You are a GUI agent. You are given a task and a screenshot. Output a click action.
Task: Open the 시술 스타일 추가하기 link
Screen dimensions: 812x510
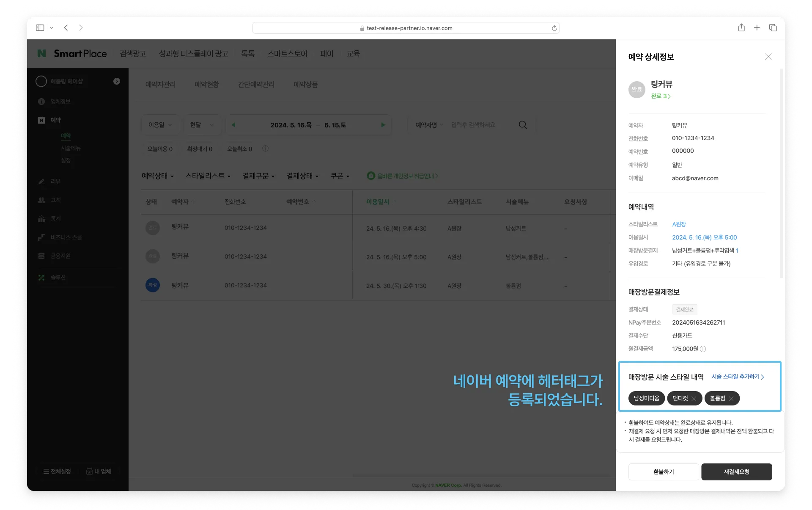tap(738, 377)
